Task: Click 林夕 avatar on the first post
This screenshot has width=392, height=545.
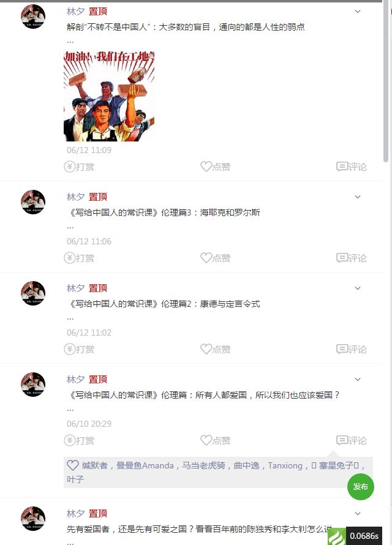Action: pyautogui.click(x=33, y=17)
